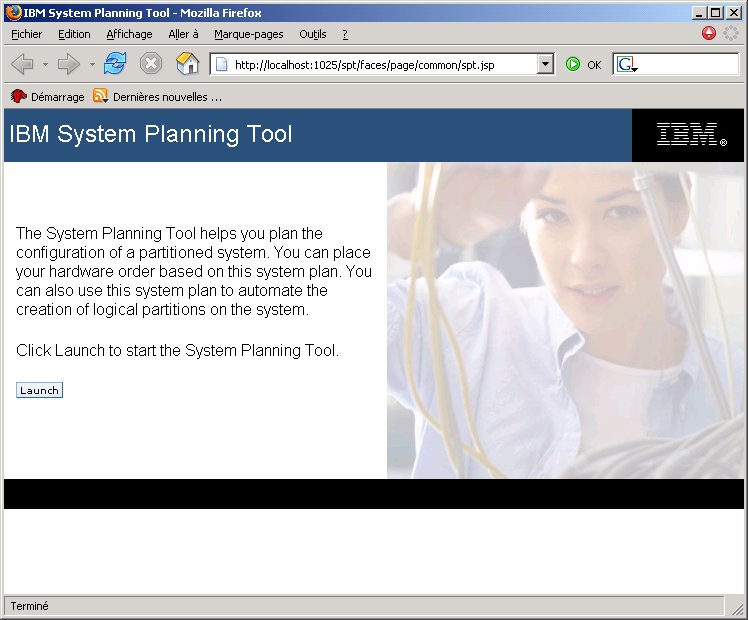Open the Back button history dropdown arrow
Viewport: 748px width, 620px height.
(x=45, y=64)
